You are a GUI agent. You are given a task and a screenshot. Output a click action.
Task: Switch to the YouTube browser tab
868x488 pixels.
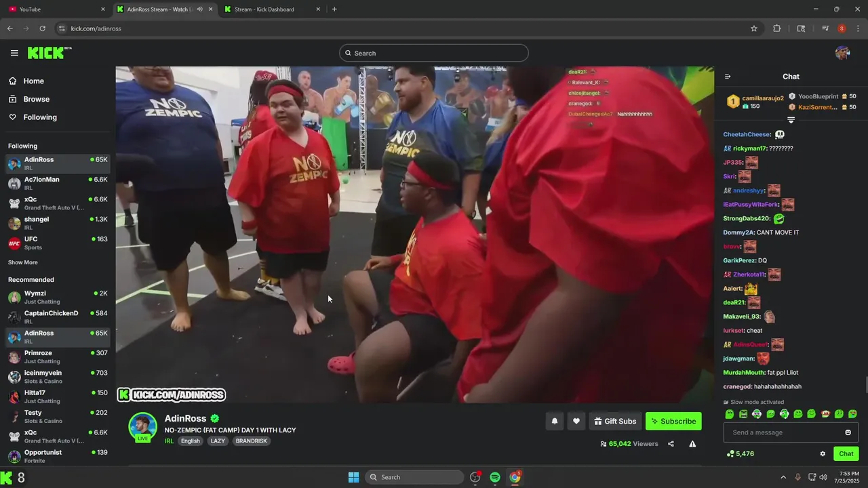click(x=54, y=9)
